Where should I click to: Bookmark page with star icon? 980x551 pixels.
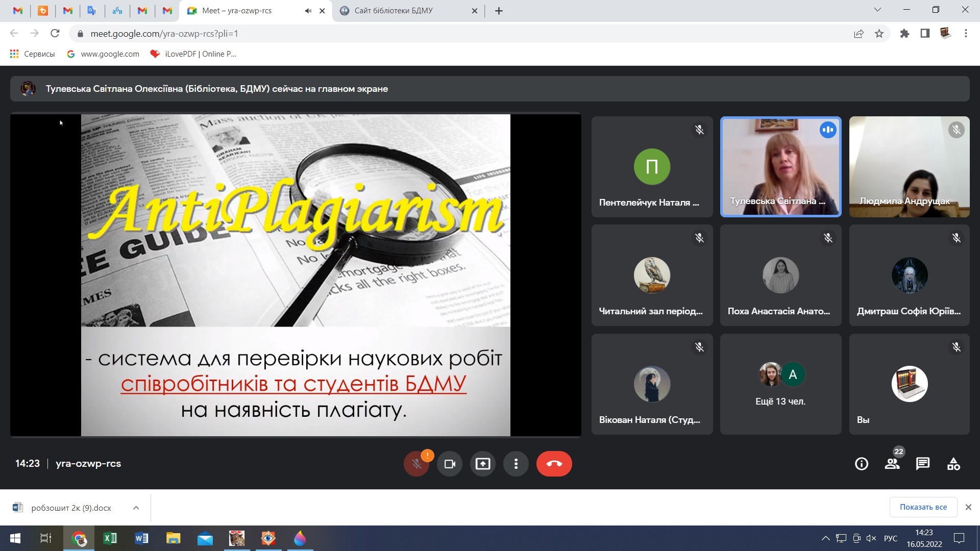pyautogui.click(x=879, y=34)
